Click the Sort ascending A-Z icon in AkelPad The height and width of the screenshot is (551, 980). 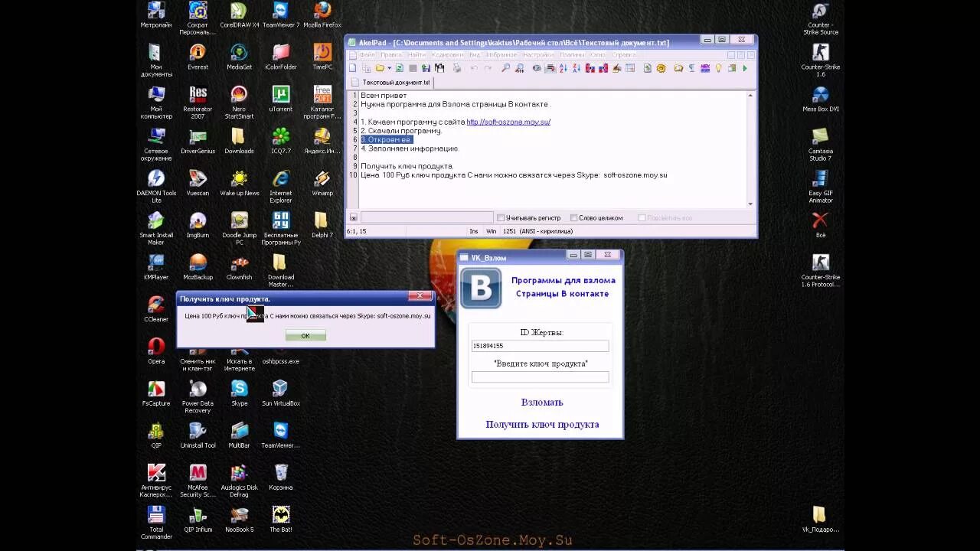click(x=563, y=68)
